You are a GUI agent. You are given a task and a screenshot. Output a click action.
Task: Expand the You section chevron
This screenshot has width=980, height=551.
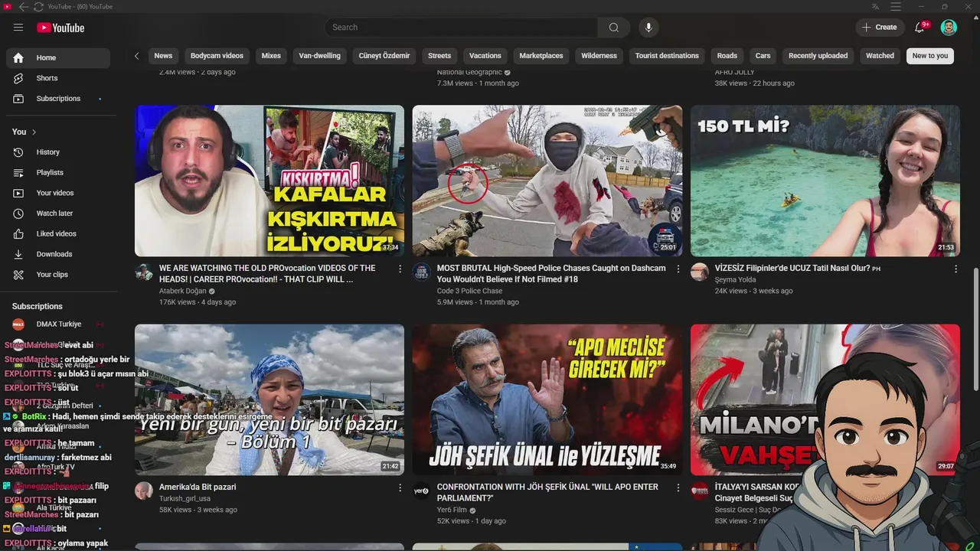pyautogui.click(x=34, y=132)
